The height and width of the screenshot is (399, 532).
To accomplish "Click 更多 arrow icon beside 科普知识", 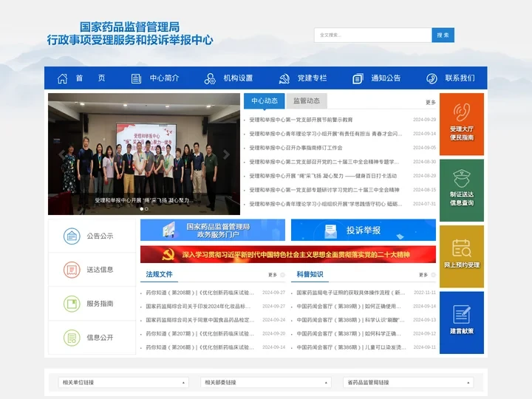I will (x=433, y=275).
